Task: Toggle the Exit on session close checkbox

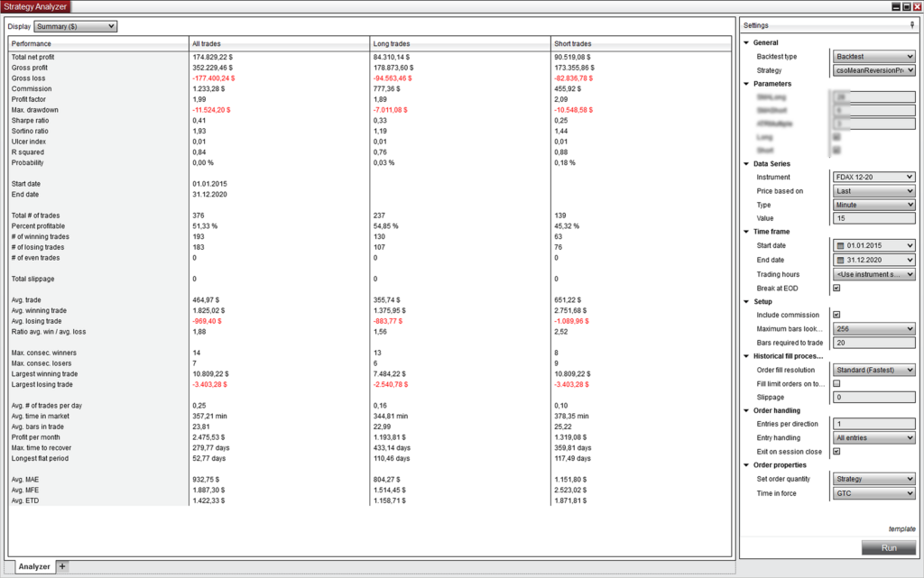Action: point(836,452)
